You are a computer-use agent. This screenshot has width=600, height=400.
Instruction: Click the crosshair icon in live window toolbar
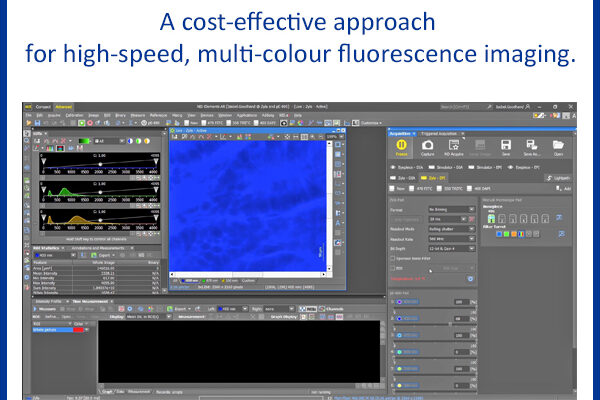coord(287,137)
